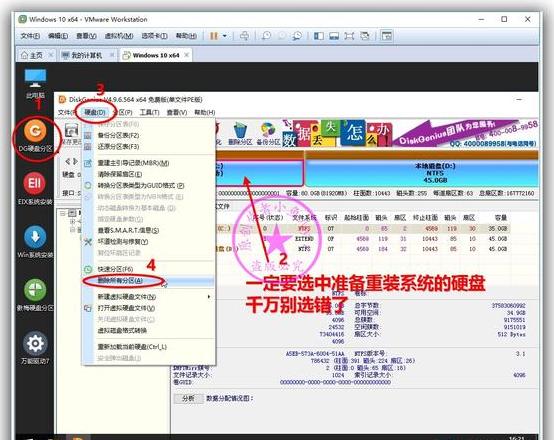Toggle the VMware library sidebar icon

319,36
